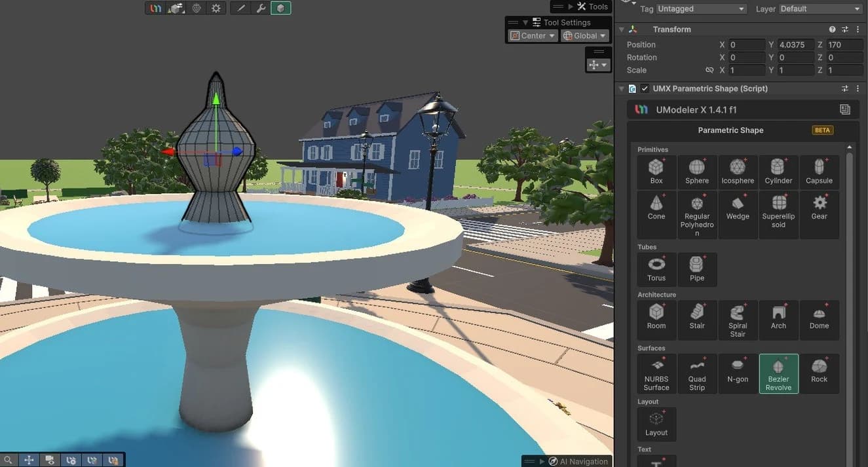Image resolution: width=868 pixels, height=467 pixels.
Task: Select the pencil draw mode button
Action: coord(240,8)
